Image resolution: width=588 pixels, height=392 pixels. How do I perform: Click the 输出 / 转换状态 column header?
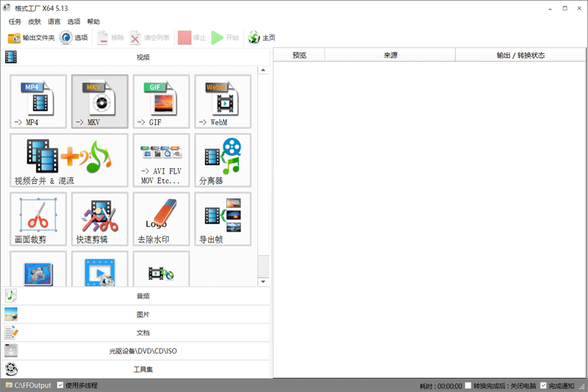click(520, 55)
